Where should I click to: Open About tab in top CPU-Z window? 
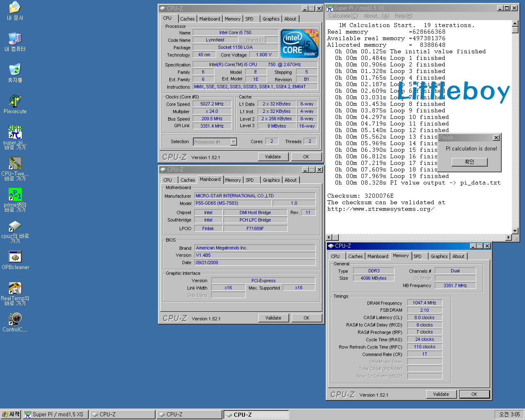[290, 19]
